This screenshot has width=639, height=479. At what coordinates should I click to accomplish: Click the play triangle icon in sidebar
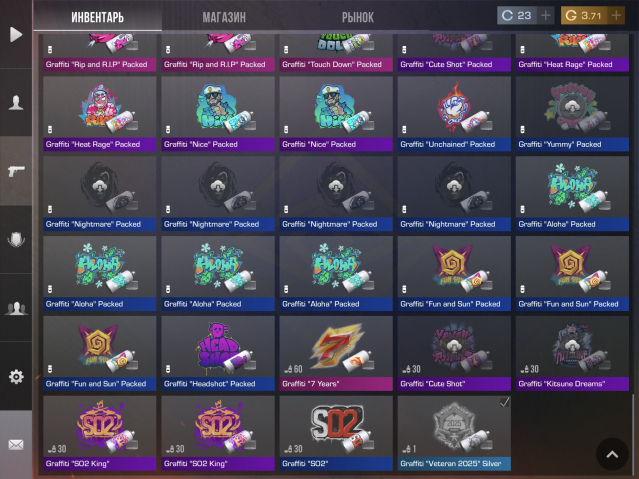tap(16, 34)
